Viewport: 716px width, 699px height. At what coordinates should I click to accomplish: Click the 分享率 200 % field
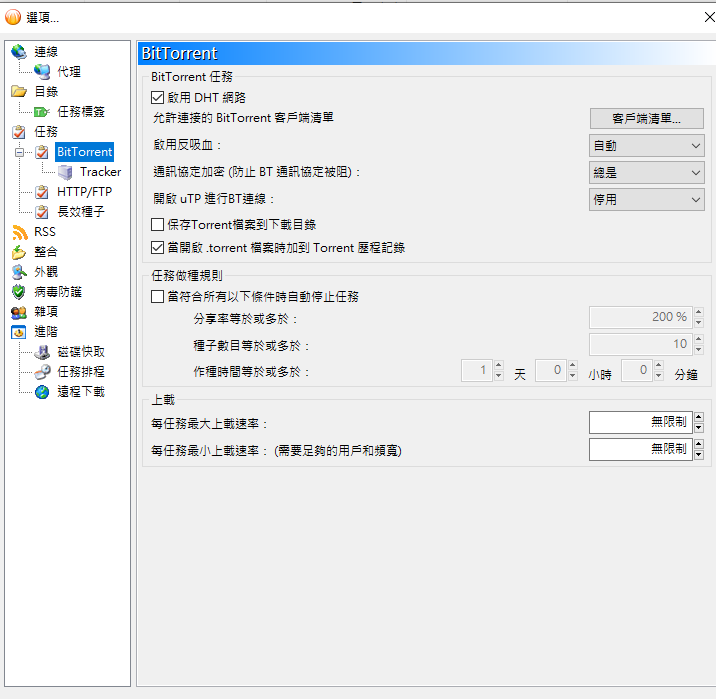(641, 317)
